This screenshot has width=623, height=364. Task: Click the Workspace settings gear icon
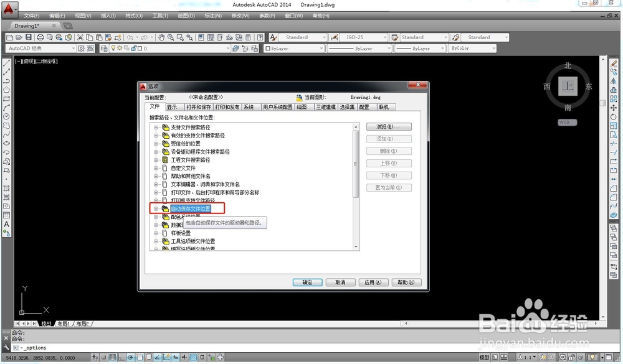(81, 49)
